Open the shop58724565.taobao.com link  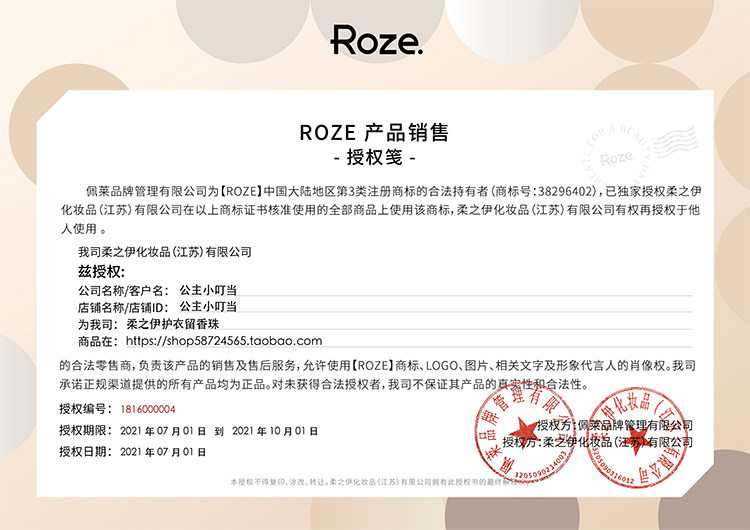tap(224, 341)
